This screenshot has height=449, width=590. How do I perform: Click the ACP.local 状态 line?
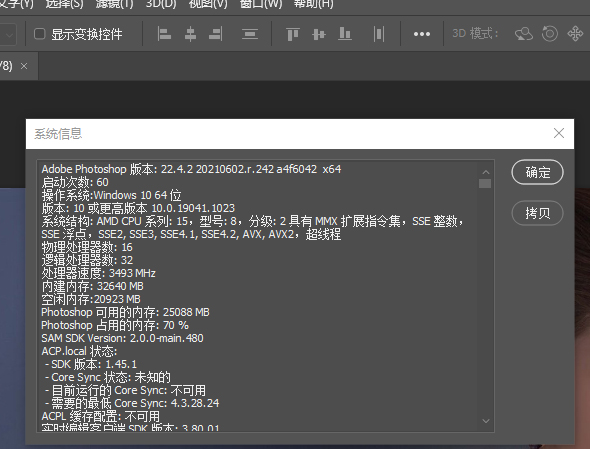coord(79,352)
